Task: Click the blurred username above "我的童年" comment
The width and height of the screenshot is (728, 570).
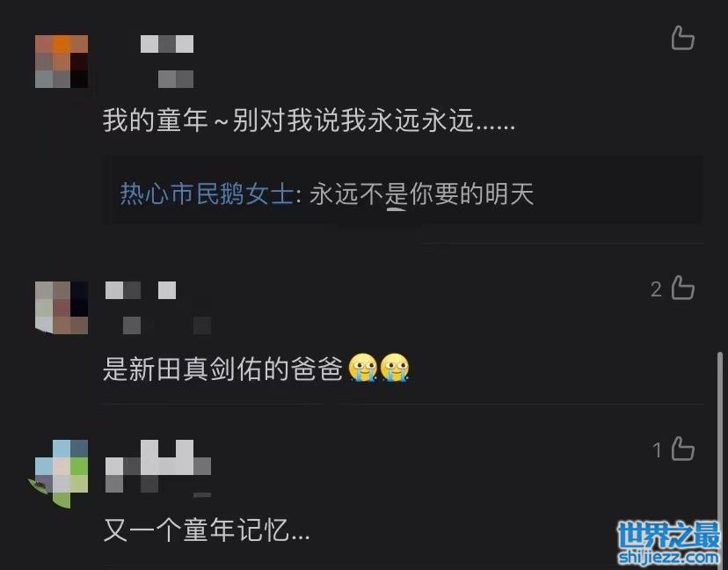Action: [167, 62]
